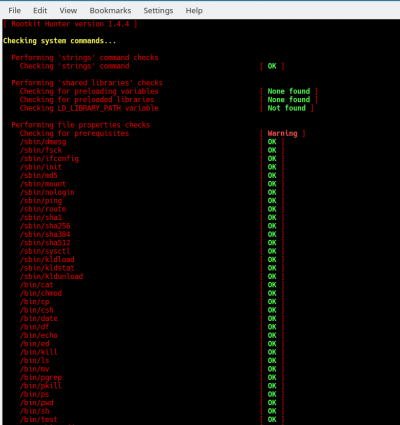Click the 'Checking system commands...' line

(x=60, y=41)
